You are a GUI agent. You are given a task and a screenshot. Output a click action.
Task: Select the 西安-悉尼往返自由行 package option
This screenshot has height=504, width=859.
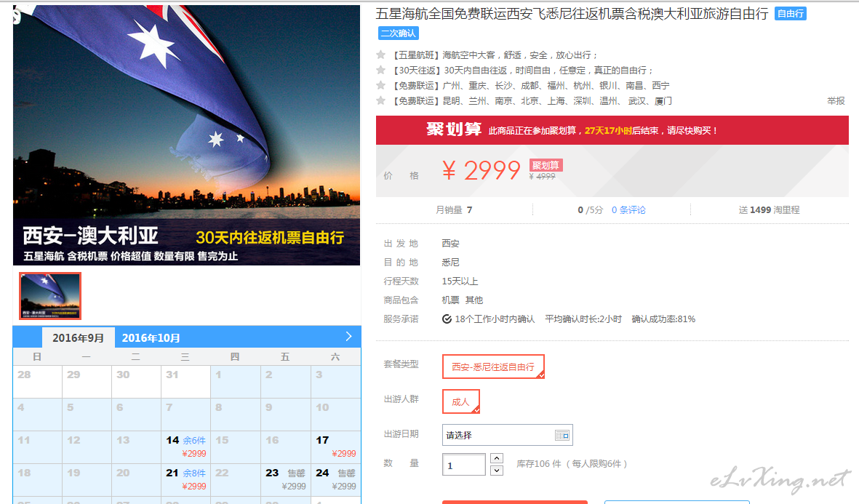(x=493, y=367)
